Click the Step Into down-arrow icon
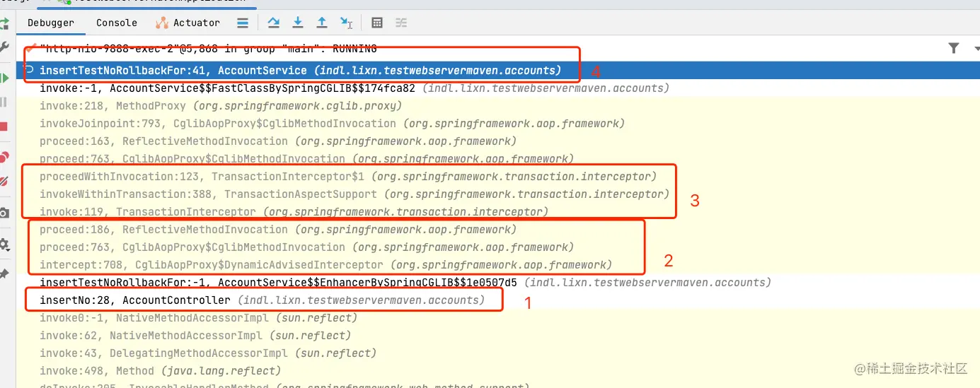The height and width of the screenshot is (388, 980). coord(298,23)
